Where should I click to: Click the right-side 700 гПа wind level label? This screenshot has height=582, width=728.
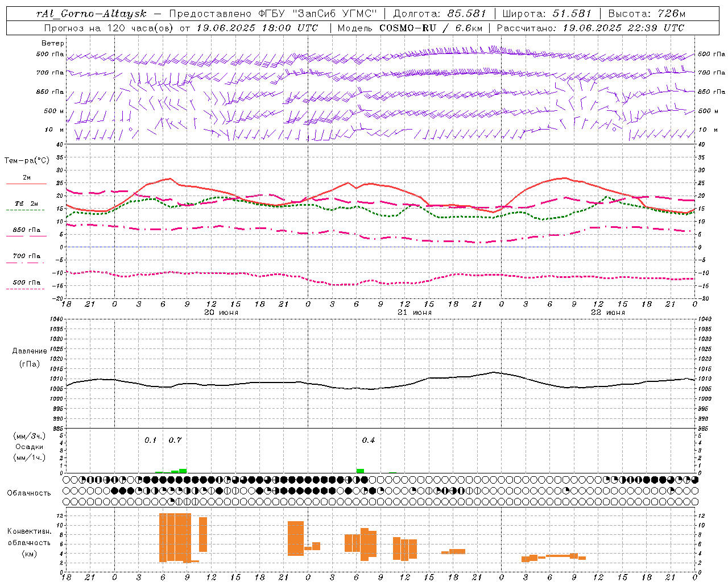point(712,73)
